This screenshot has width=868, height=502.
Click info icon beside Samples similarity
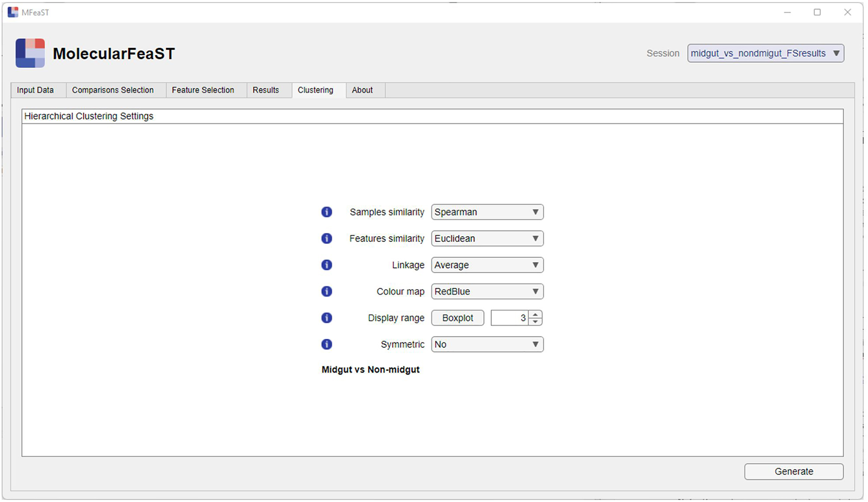pos(327,212)
